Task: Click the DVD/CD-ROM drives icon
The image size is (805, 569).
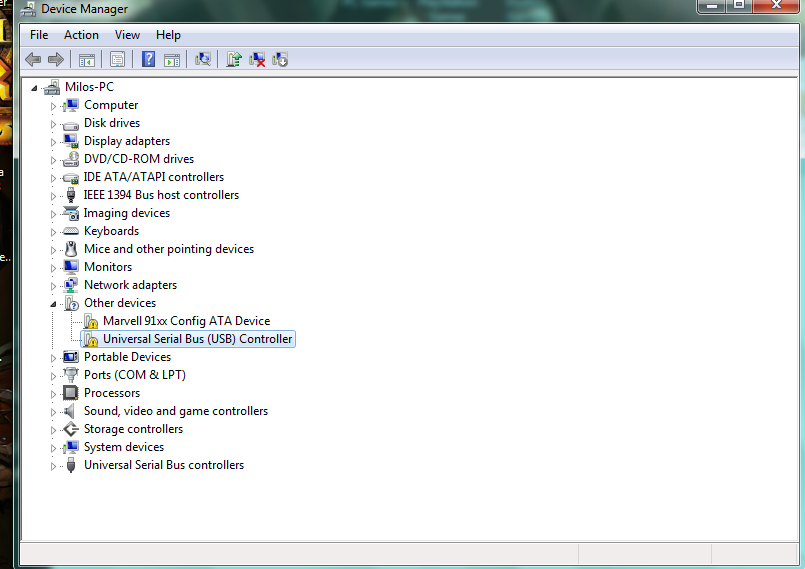Action: (x=70, y=159)
